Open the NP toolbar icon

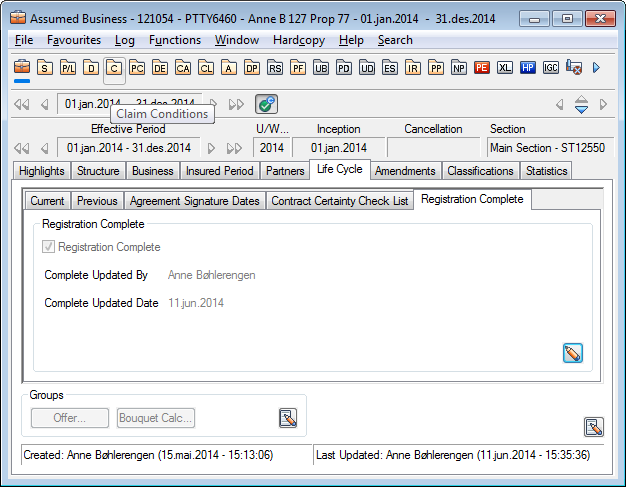(459, 68)
